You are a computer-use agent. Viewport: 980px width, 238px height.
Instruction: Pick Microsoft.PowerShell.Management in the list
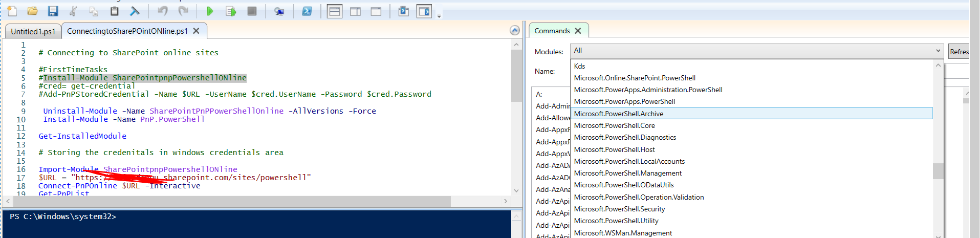pyautogui.click(x=751, y=173)
